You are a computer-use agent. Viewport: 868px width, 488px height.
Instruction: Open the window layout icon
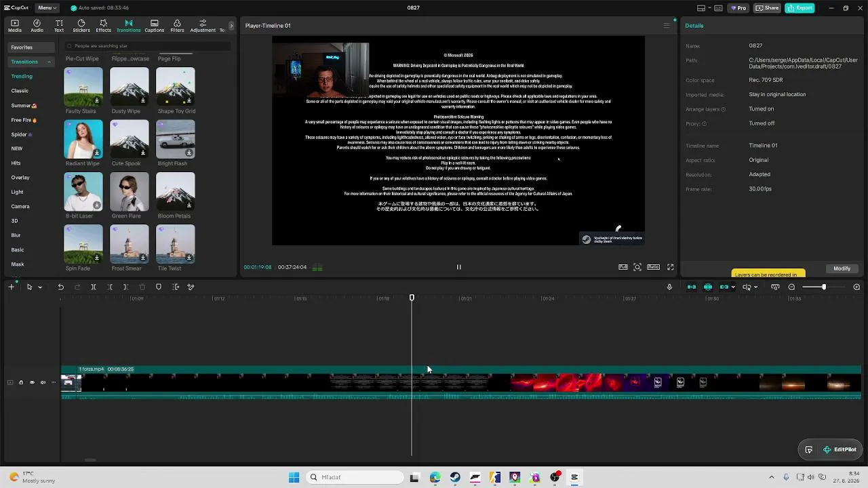(x=702, y=8)
